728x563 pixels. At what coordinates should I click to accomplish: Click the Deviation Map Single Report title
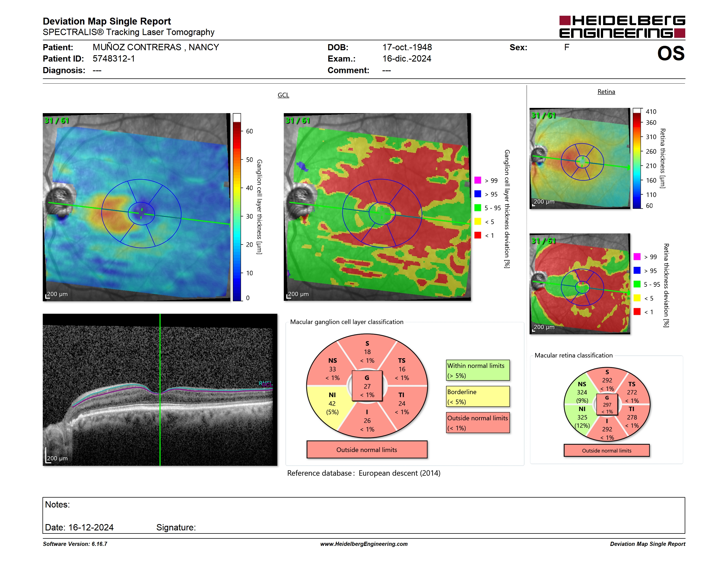tap(107, 21)
